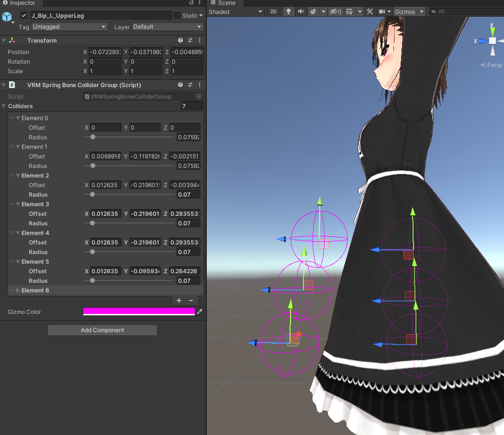Collapse Element 0
This screenshot has height=435, width=504.
click(18, 118)
